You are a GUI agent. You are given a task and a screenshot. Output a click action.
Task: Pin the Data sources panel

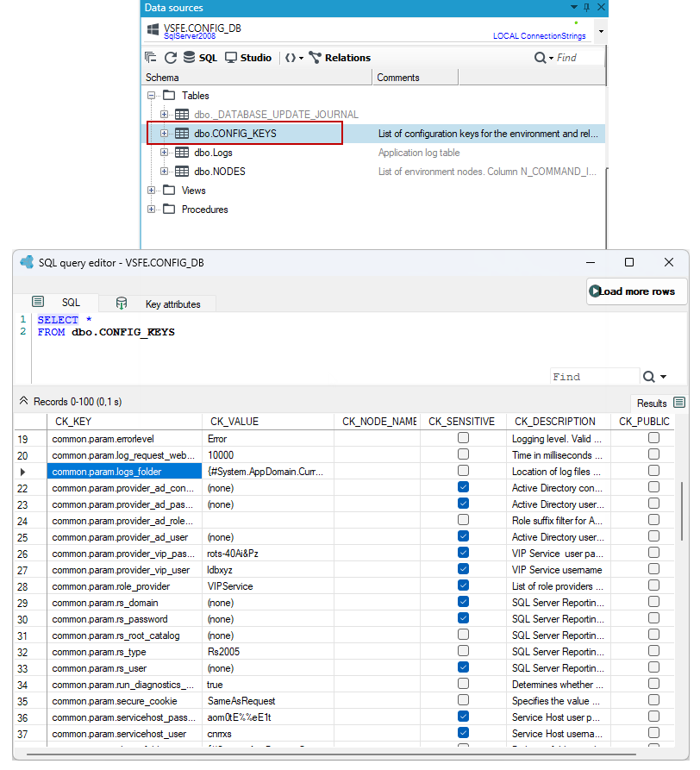586,8
